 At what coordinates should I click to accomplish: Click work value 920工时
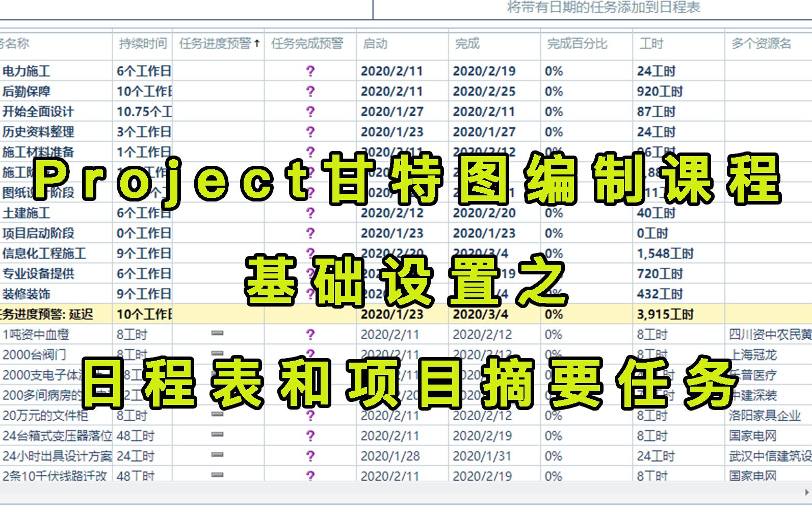click(x=660, y=91)
